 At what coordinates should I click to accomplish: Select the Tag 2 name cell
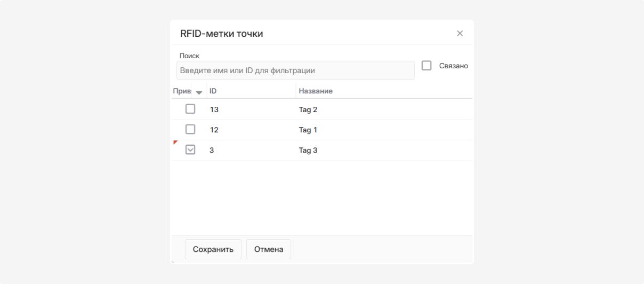[x=308, y=109]
